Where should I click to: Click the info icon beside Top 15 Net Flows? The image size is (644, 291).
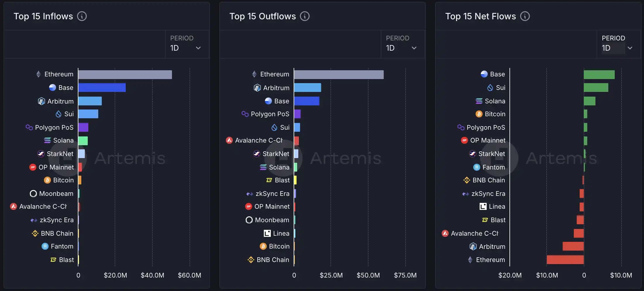pyautogui.click(x=525, y=16)
